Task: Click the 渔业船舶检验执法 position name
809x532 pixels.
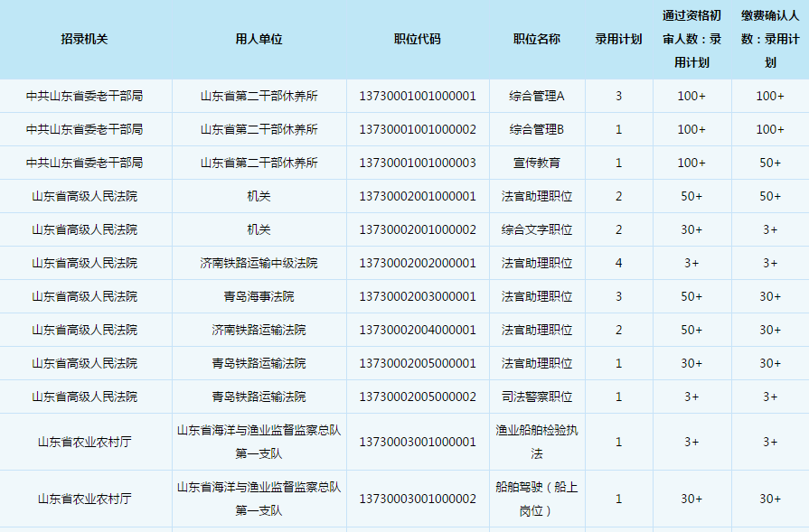Action: (x=537, y=443)
